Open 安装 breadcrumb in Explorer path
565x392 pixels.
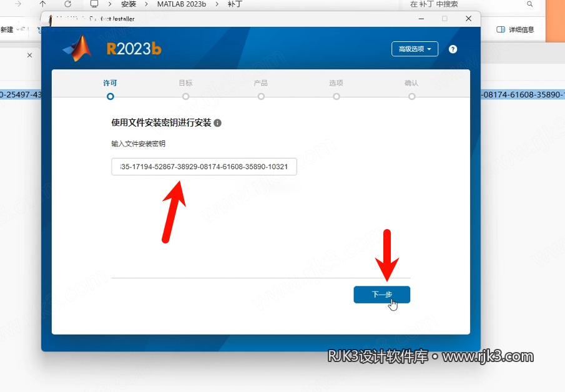tap(129, 4)
